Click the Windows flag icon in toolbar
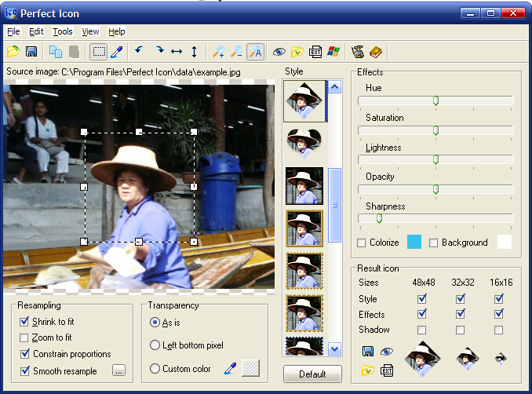The height and width of the screenshot is (394, 532). (333, 52)
